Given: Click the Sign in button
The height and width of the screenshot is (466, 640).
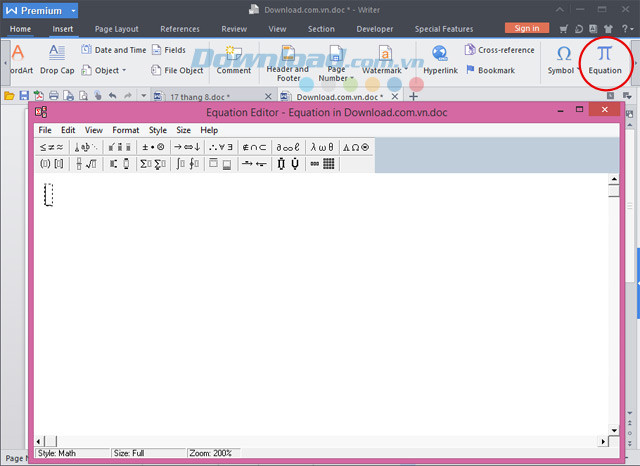Looking at the screenshot, I should coord(527,28).
